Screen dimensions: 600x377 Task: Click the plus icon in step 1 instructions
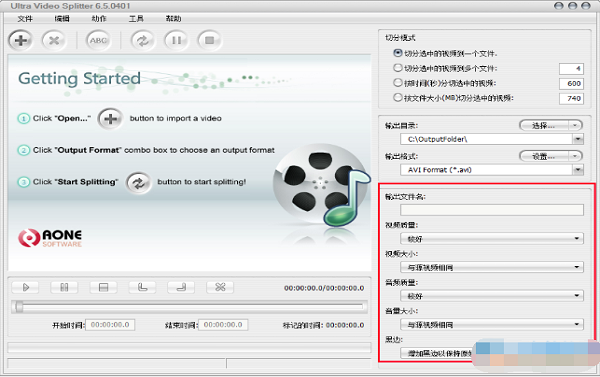110,119
